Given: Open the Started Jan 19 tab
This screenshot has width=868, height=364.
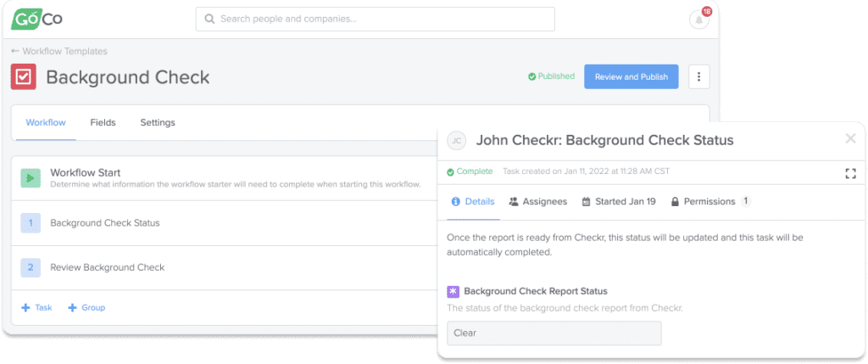Looking at the screenshot, I should pyautogui.click(x=619, y=202).
